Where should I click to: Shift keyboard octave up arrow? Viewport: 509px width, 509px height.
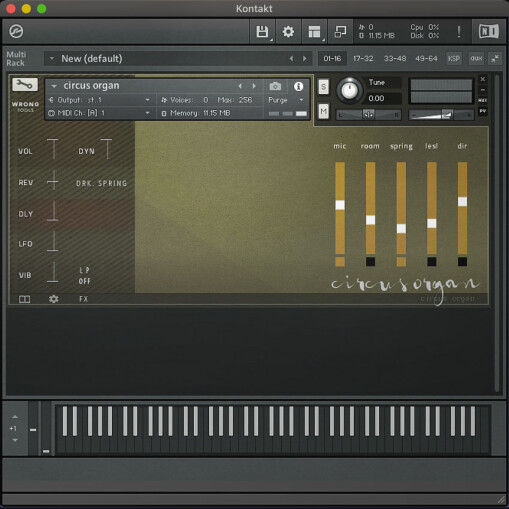coord(15,417)
